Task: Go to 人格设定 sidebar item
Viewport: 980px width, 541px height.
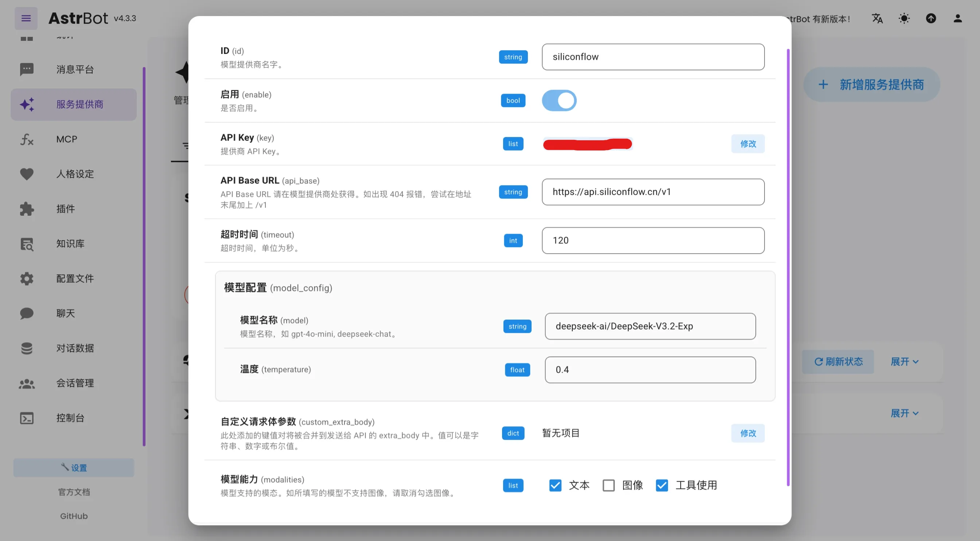Action: [x=75, y=174]
